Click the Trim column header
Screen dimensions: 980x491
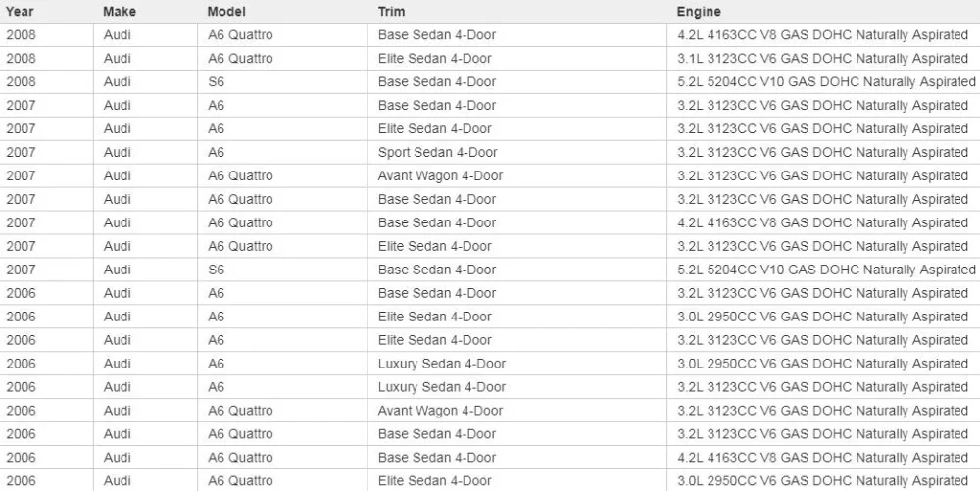click(391, 11)
